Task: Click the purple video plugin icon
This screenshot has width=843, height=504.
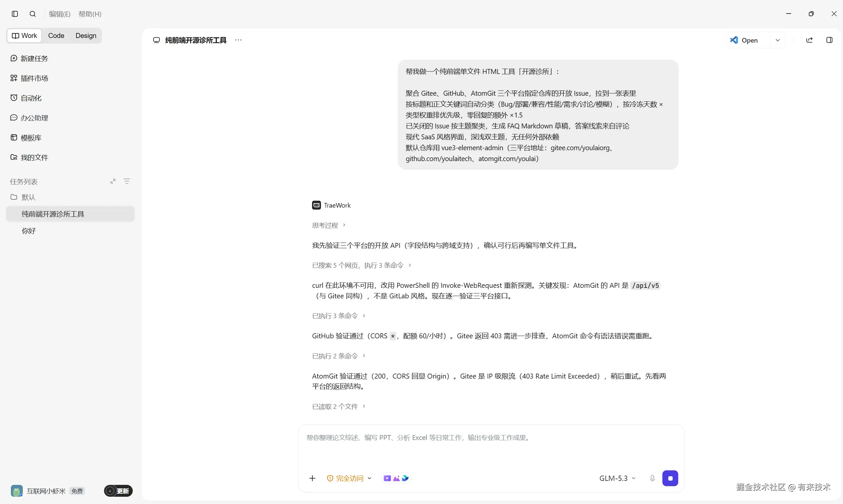Action: click(x=387, y=478)
